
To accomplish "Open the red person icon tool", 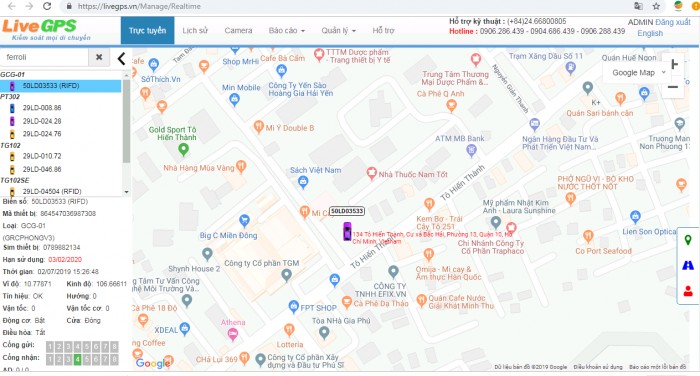I will [688, 291].
